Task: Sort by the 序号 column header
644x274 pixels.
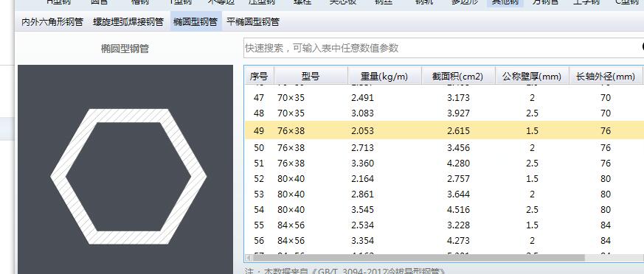Action: (259, 76)
